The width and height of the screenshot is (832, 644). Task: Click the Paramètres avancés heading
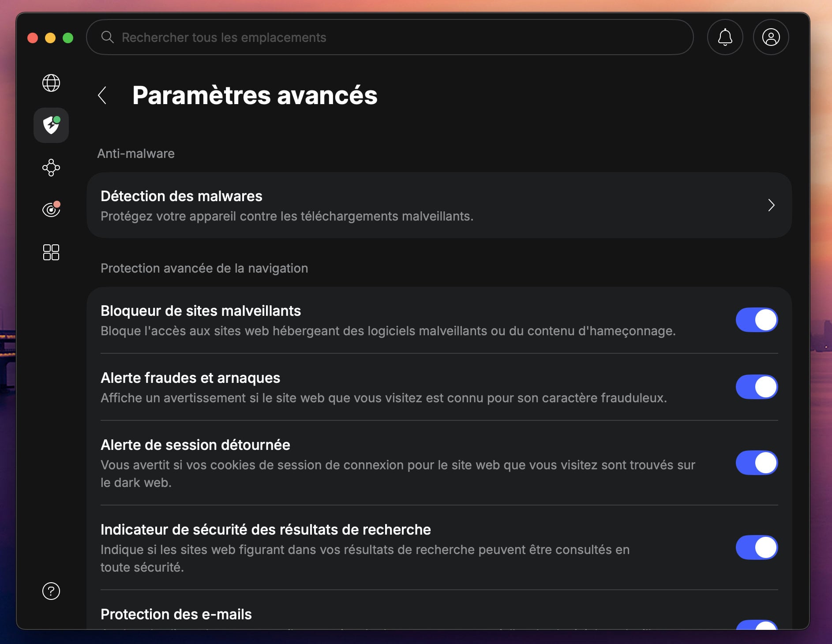pyautogui.click(x=255, y=95)
